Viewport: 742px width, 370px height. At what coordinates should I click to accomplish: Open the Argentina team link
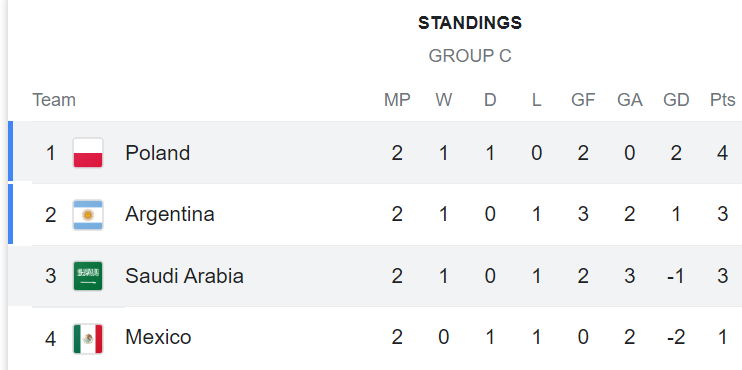coord(170,214)
